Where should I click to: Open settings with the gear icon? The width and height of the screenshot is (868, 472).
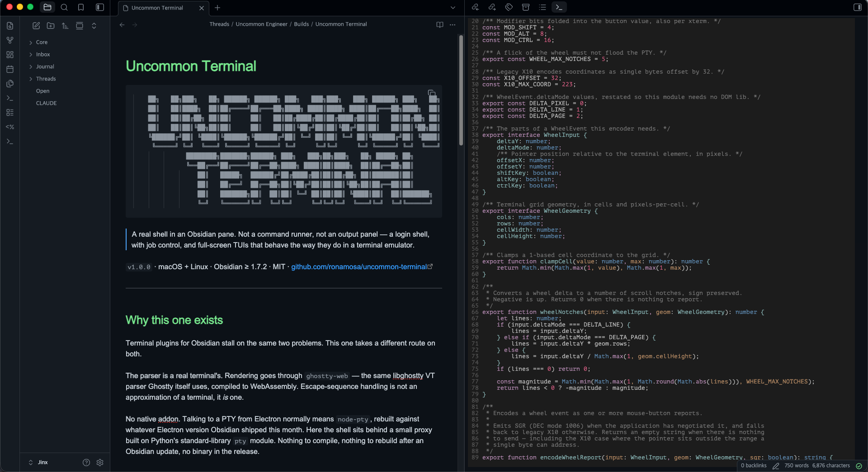tap(100, 463)
